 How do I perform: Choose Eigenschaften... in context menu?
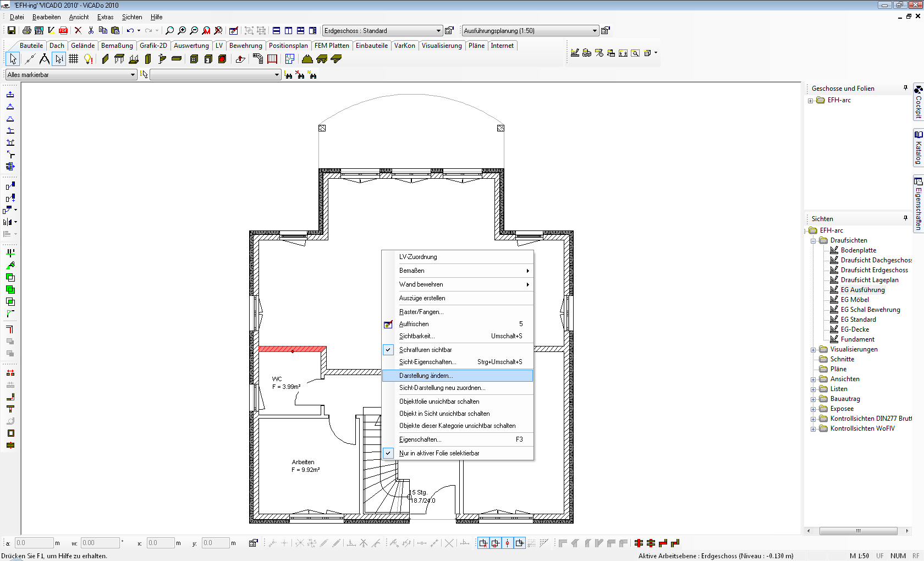pyautogui.click(x=458, y=439)
